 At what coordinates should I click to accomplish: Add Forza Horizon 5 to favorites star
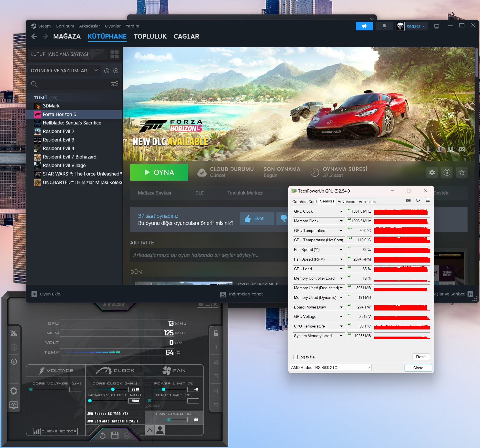462,172
